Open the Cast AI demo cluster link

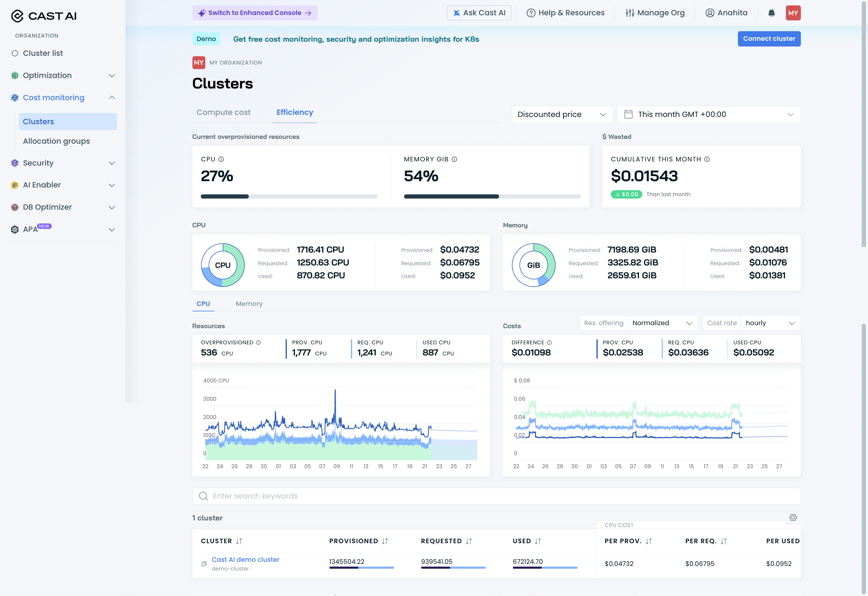point(245,559)
